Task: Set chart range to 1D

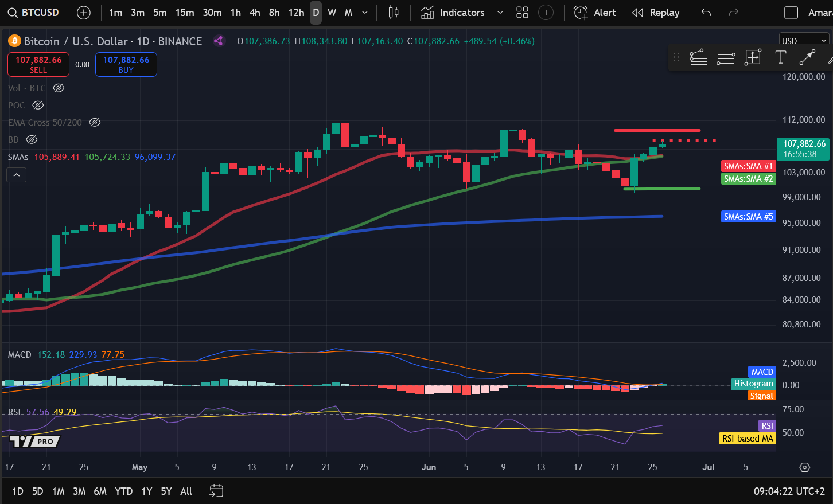Action: click(18, 491)
